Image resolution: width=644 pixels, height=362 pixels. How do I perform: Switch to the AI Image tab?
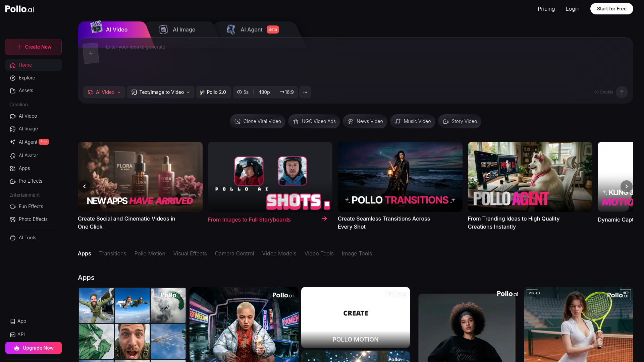pyautogui.click(x=184, y=29)
